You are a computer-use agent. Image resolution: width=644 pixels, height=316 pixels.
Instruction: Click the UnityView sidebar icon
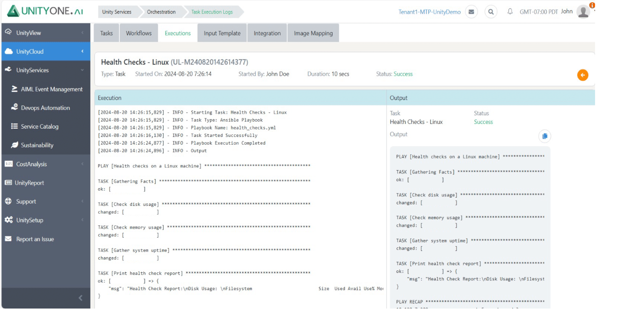(8, 32)
